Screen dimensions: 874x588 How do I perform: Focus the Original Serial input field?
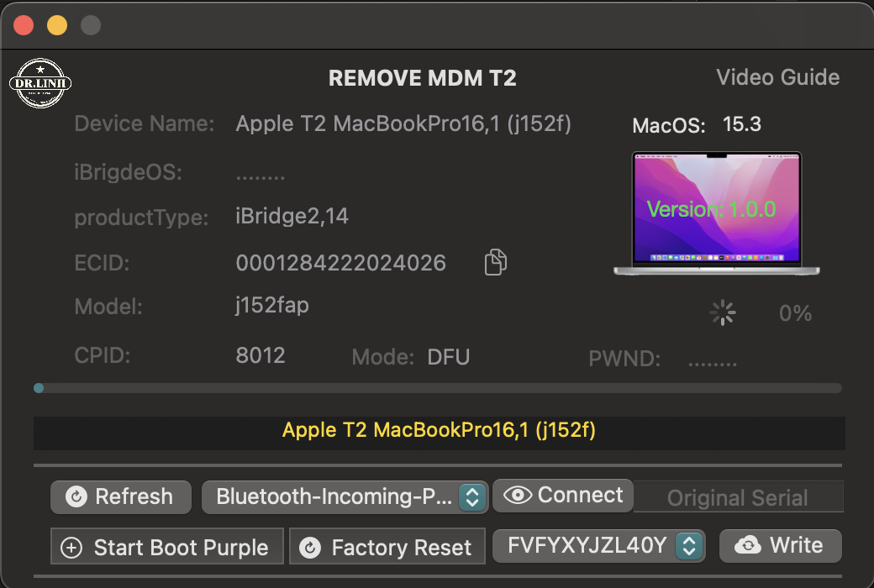click(738, 496)
